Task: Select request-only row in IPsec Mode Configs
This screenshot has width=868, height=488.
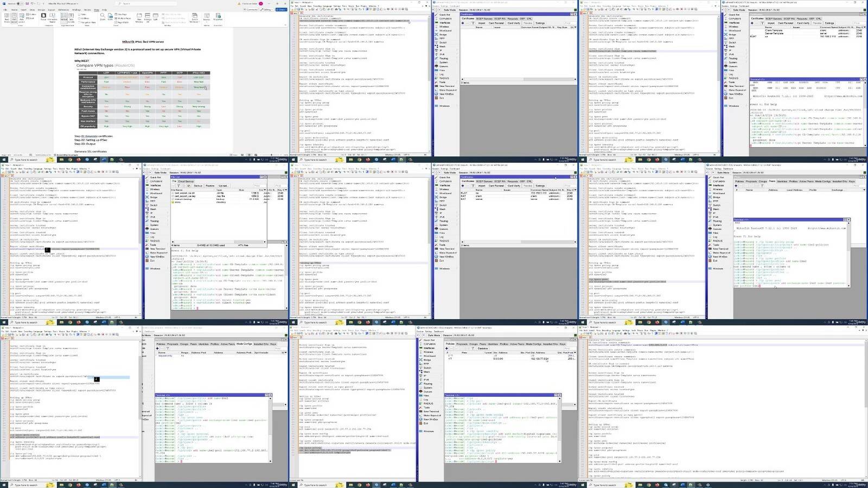Action: [x=221, y=356]
